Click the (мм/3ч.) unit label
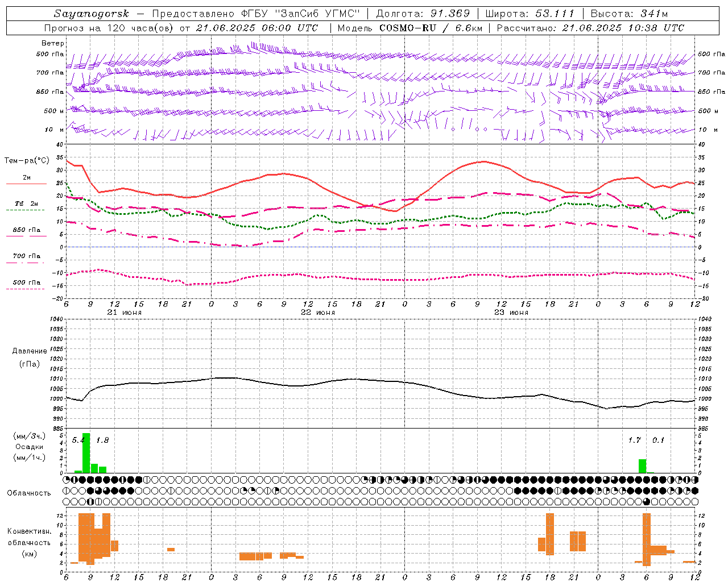Screen dimensions: 728x582 29,436
